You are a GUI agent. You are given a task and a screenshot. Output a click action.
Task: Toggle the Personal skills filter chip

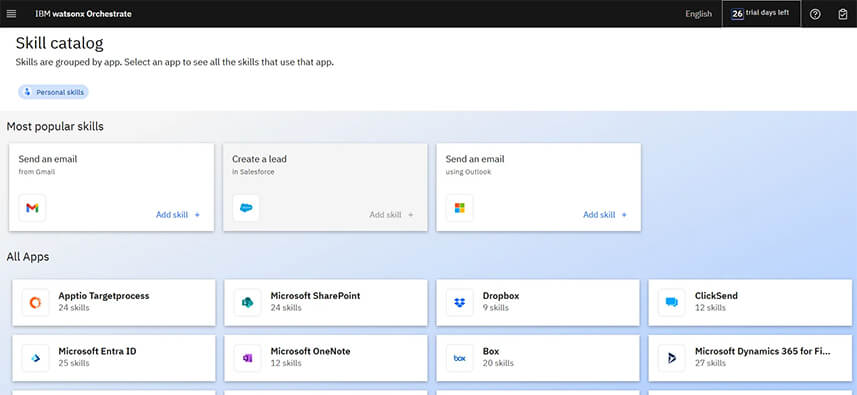(53, 92)
